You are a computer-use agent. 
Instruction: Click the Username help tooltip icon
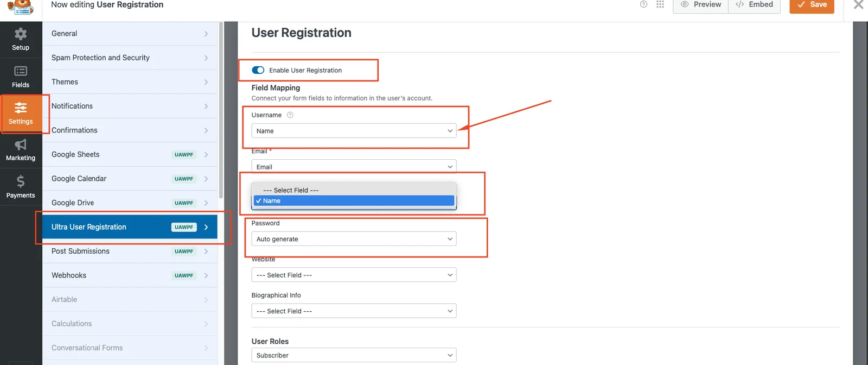[290, 115]
